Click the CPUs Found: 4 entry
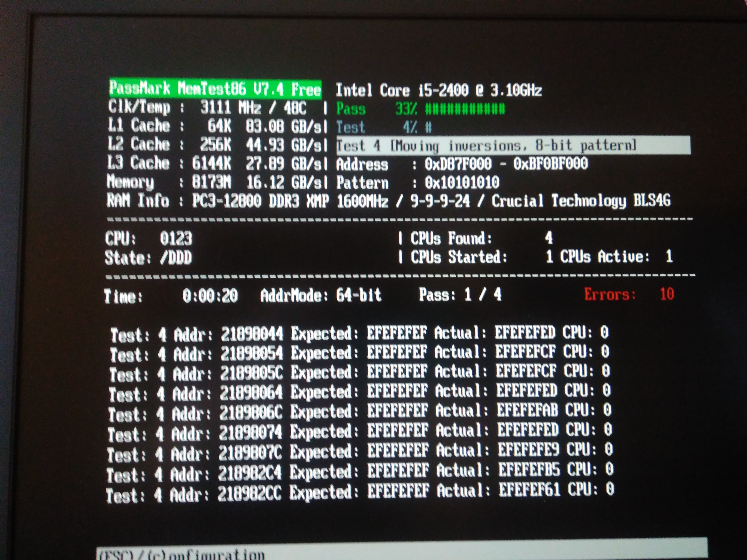The width and height of the screenshot is (747, 560). (x=482, y=238)
